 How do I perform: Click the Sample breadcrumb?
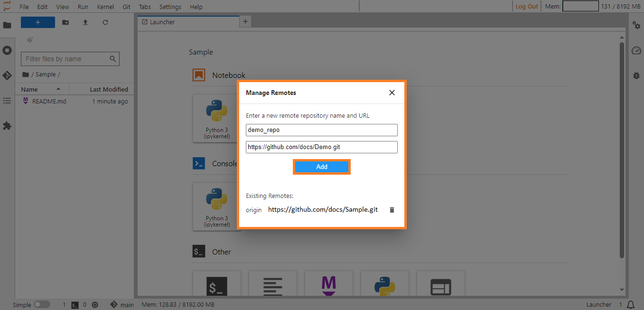(46, 75)
